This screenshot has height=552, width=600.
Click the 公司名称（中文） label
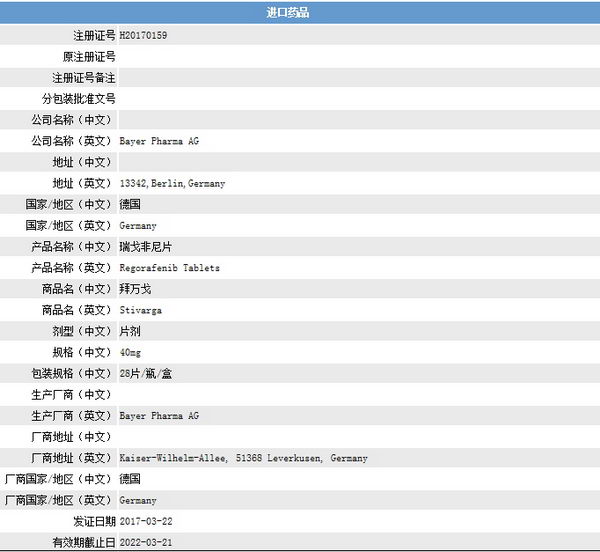pos(73,120)
